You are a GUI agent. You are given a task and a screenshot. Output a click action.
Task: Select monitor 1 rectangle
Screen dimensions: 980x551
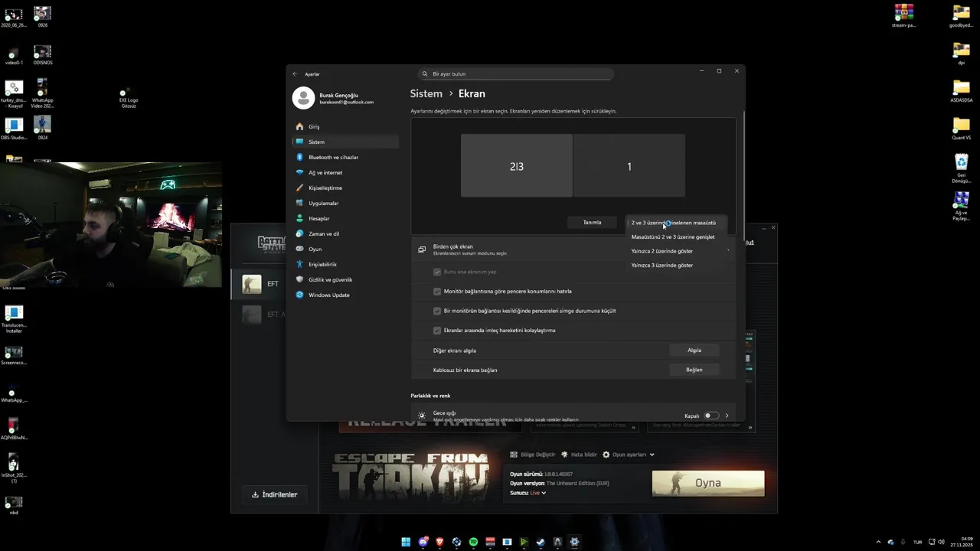[x=629, y=166]
